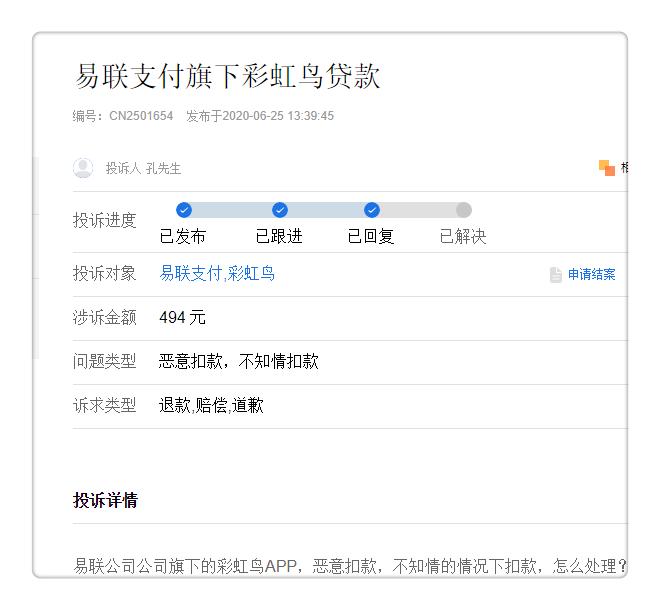Screen dimensions: 660x610
Task: Click the 投诉进度 field label
Action: pos(104,220)
